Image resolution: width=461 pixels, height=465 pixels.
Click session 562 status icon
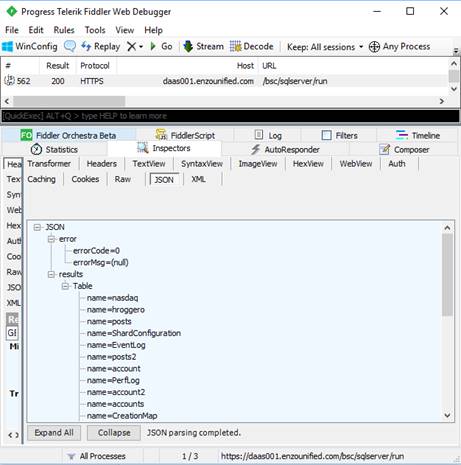click(x=9, y=81)
